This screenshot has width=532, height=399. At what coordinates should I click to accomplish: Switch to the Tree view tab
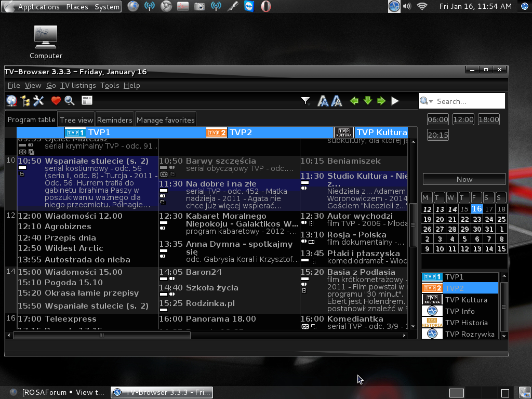(76, 120)
